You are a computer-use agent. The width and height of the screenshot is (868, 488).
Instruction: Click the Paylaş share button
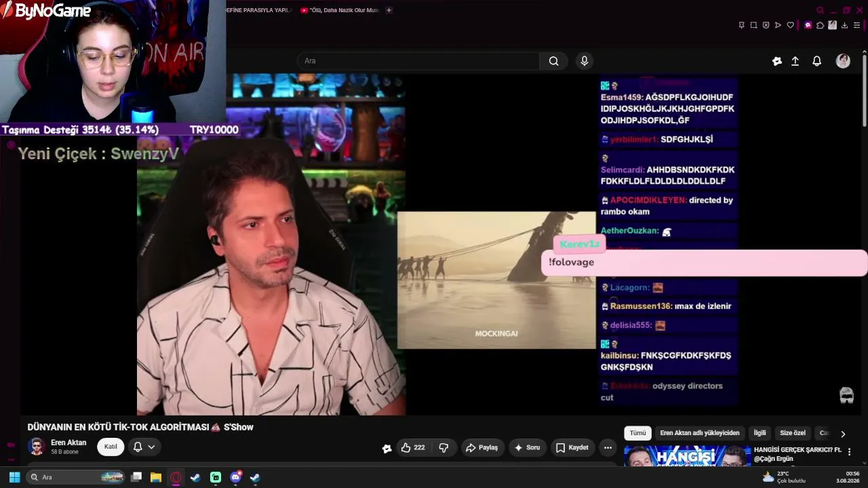481,447
